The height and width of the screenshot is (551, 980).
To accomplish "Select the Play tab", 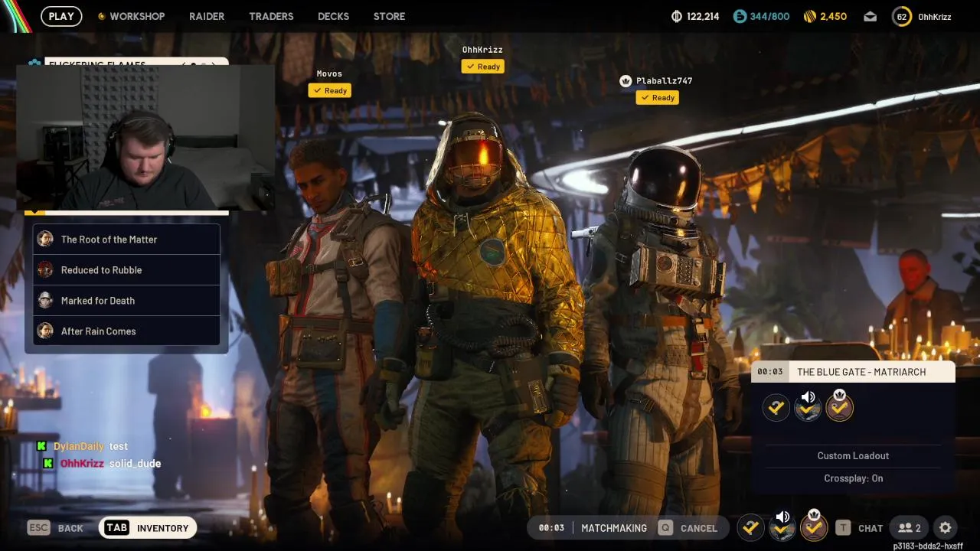I will (x=61, y=16).
